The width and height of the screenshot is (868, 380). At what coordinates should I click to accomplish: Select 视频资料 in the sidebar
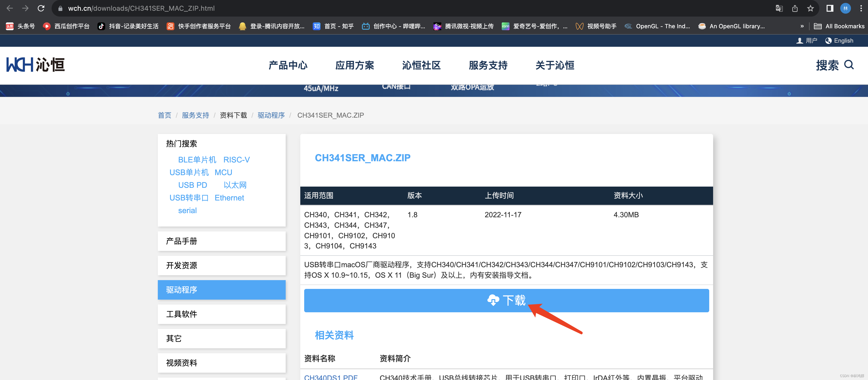pos(221,363)
